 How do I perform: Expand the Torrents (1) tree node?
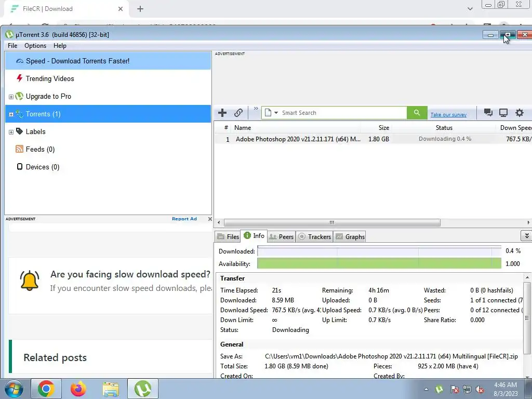click(x=11, y=115)
